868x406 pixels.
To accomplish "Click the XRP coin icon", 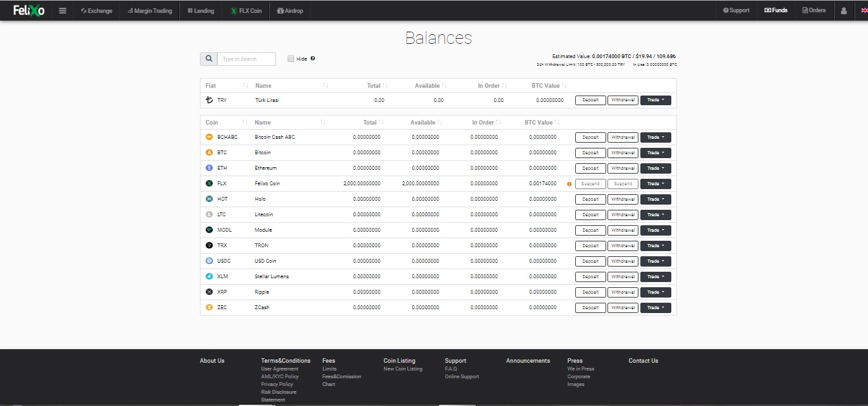I will point(209,292).
